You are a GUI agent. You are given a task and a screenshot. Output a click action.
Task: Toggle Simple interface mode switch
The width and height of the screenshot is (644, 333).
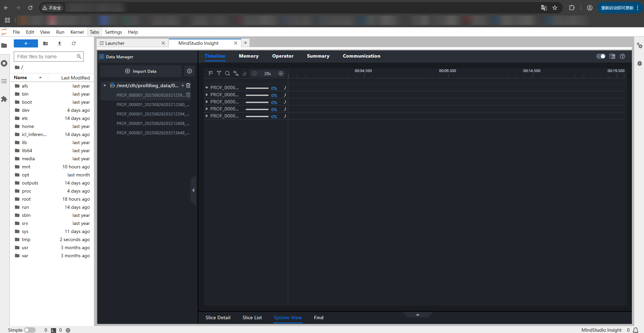pos(30,330)
